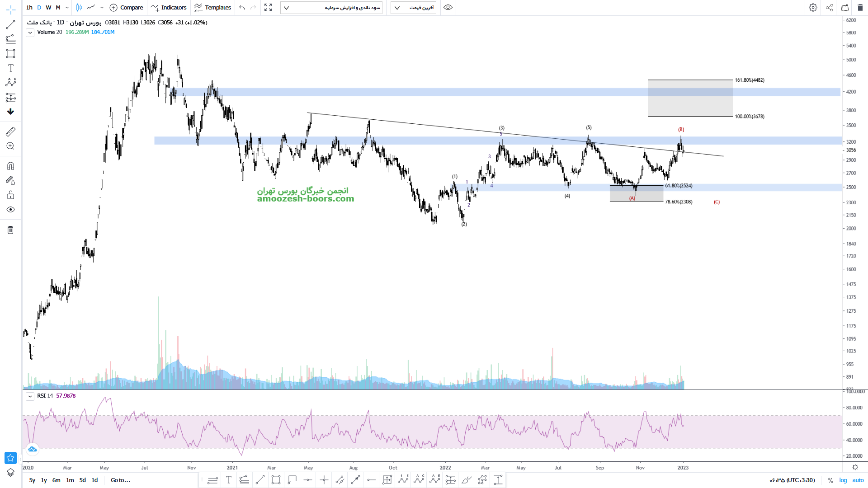Open the ruler measure tool
Screen dimensions: 868x488
coord(10,131)
